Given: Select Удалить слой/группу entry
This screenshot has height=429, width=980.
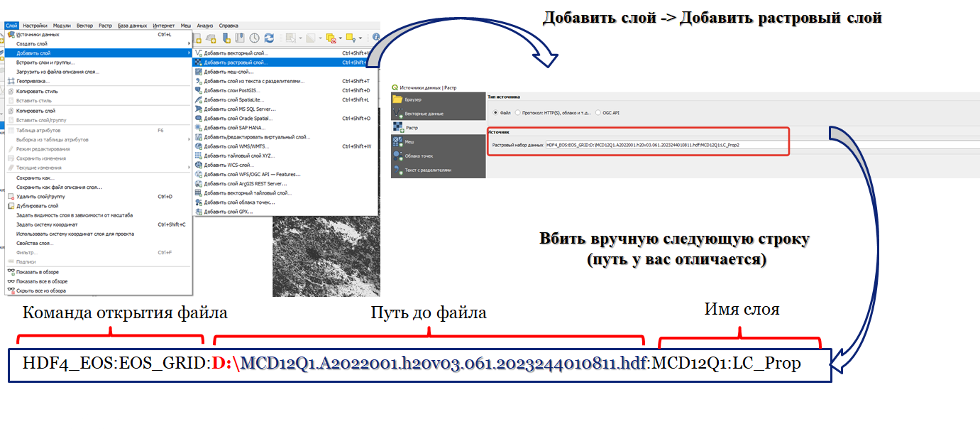Looking at the screenshot, I should click(98, 196).
